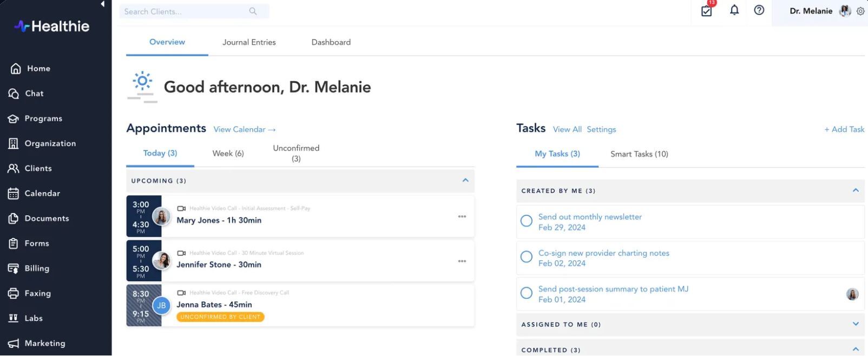The width and height of the screenshot is (868, 356).
Task: Open 'Send out monthly newsletter' task title
Action: 590,217
